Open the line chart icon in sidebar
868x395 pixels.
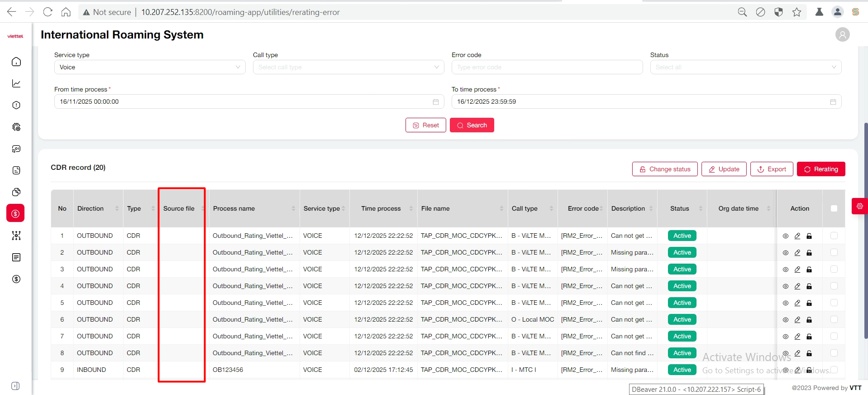point(16,83)
